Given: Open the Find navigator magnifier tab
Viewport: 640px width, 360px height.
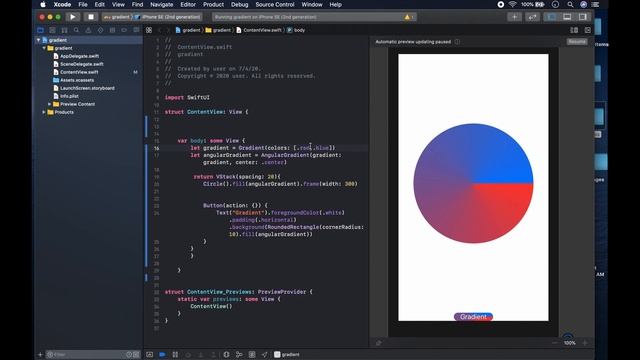Looking at the screenshot, I should pyautogui.click(x=76, y=30).
